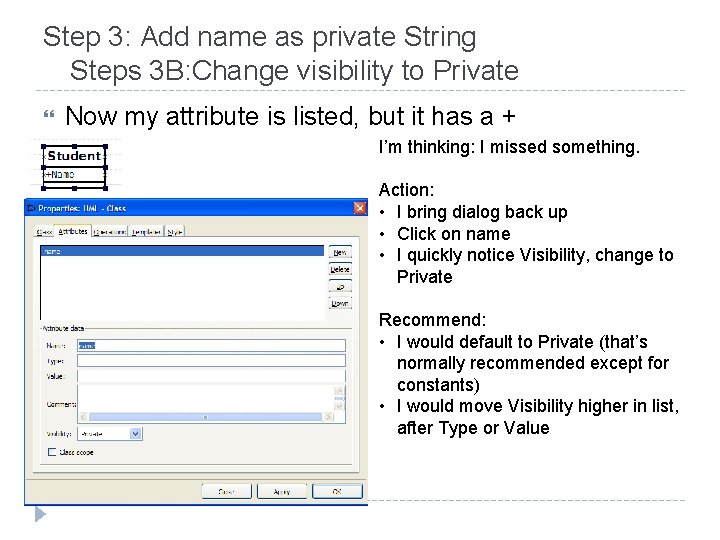Click the Delete attribute button

coord(340,269)
